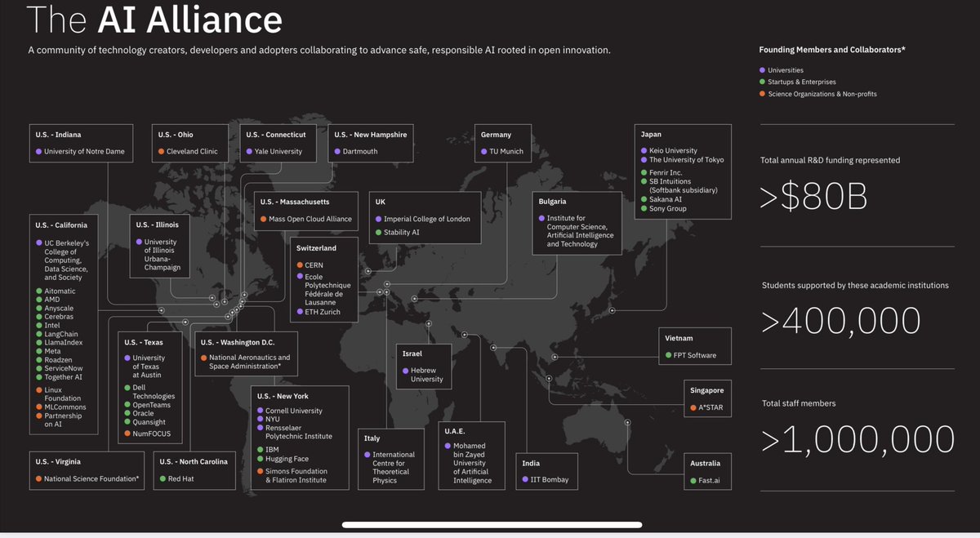Click the ">1,000,000" staff members figure
Image resolution: width=980 pixels, height=538 pixels.
(x=857, y=440)
